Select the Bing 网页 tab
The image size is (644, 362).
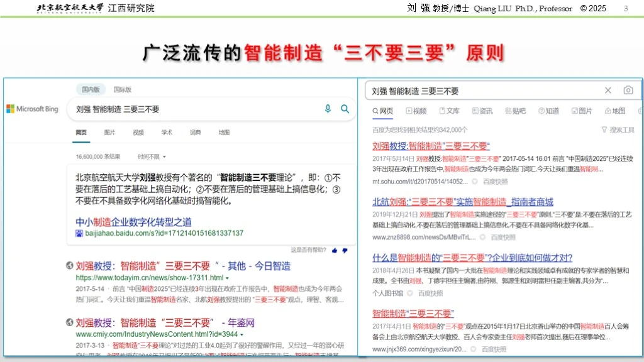pyautogui.click(x=81, y=133)
